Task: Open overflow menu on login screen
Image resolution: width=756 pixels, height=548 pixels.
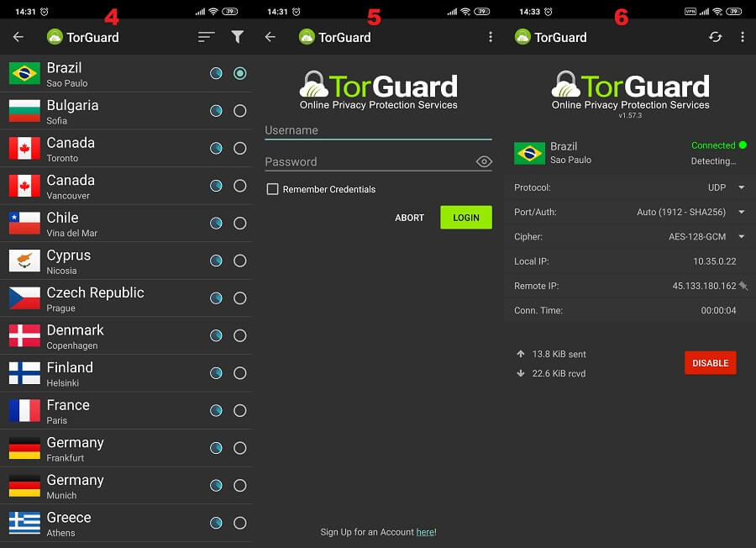Action: [x=491, y=37]
